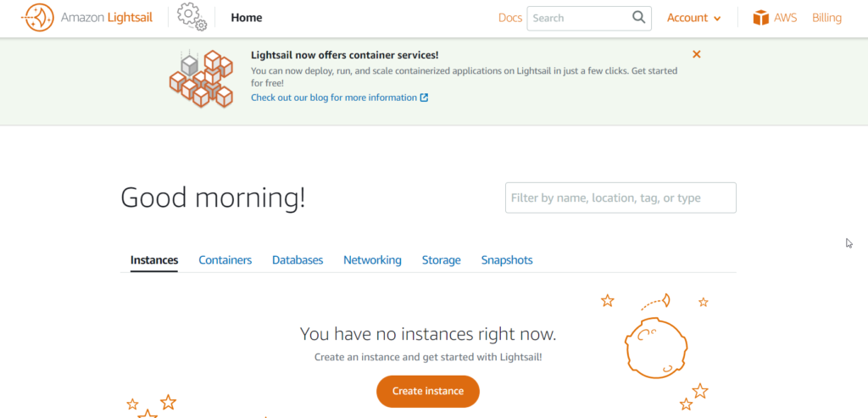The image size is (868, 418).
Task: Click the external link icon after blog link
Action: [x=424, y=98]
